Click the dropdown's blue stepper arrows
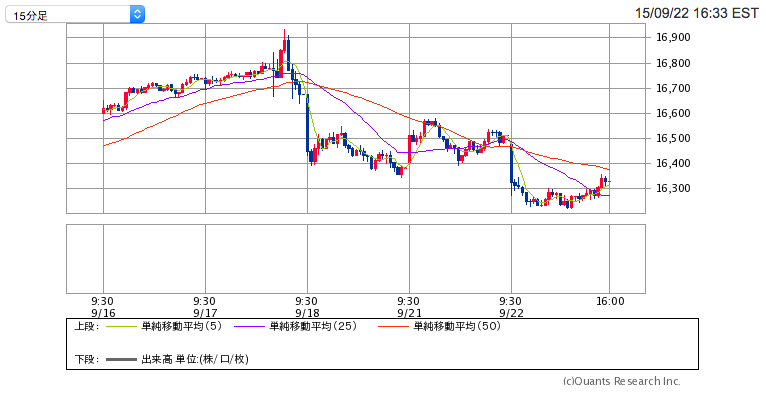Viewport: 766px width, 395px height. coord(137,15)
